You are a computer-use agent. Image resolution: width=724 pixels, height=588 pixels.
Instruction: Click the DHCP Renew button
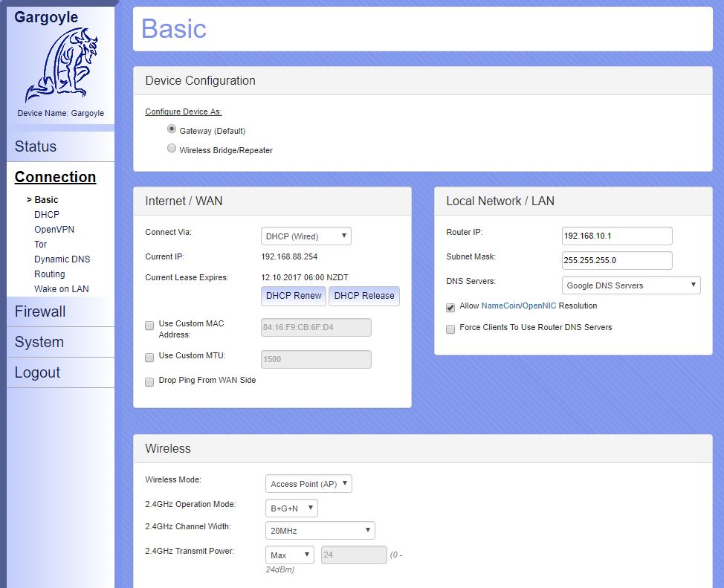point(294,296)
